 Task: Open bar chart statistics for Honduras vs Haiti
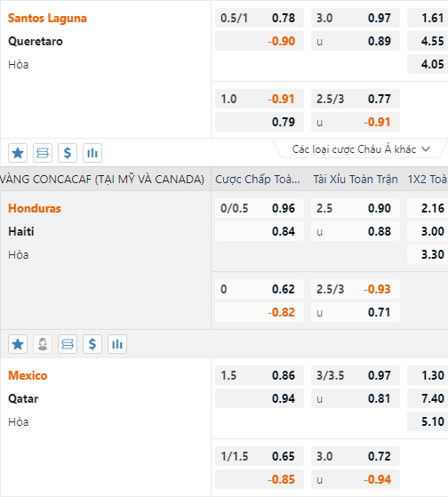117,344
